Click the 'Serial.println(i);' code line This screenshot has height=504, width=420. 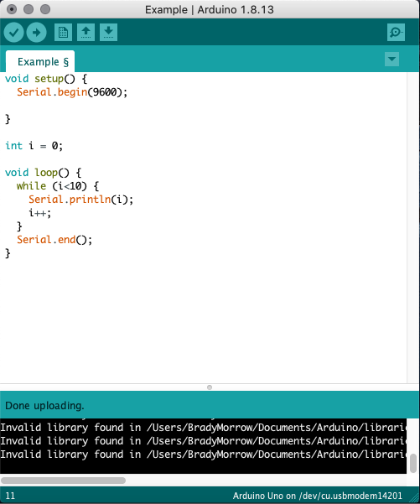80,200
